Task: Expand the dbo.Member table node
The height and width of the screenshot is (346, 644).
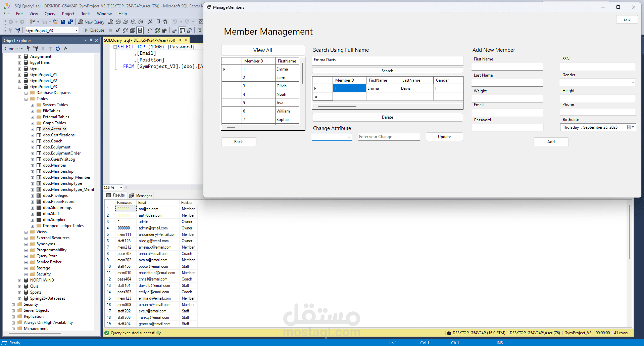Action: click(33, 166)
